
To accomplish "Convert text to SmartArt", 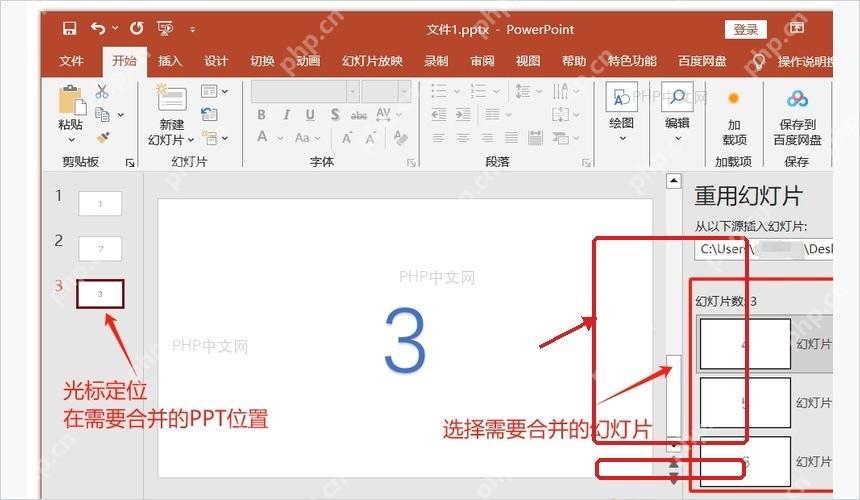I will pyautogui.click(x=560, y=138).
